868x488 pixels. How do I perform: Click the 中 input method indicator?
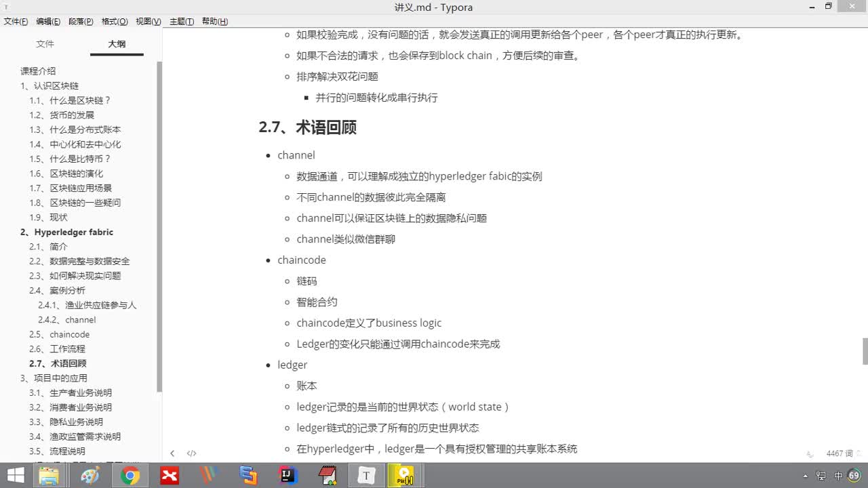click(839, 476)
